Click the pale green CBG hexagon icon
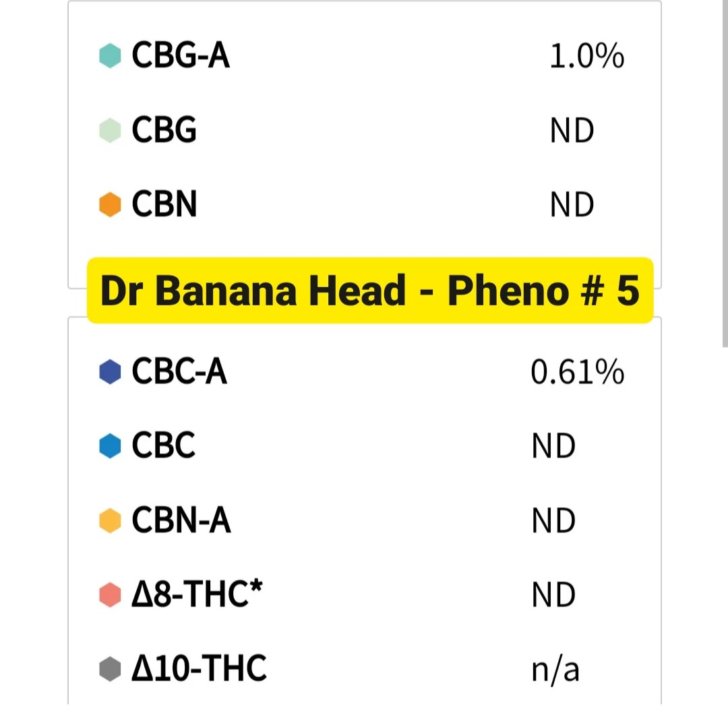This screenshot has height=728, width=728. tap(110, 130)
